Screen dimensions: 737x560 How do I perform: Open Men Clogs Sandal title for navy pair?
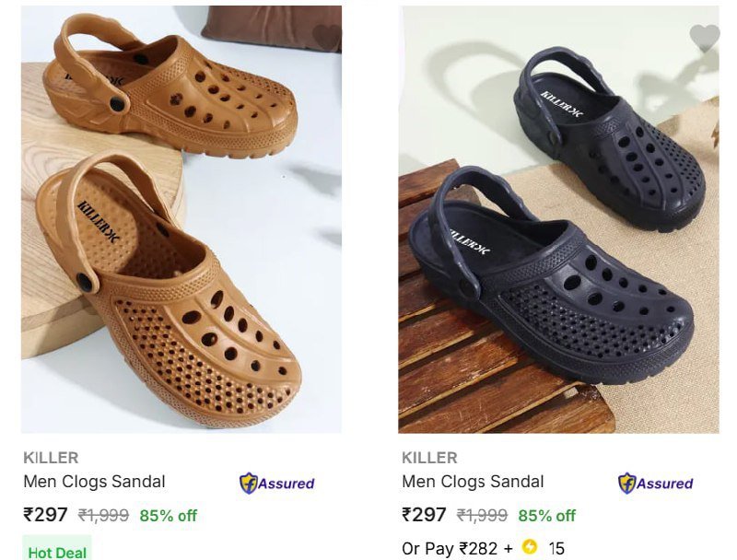[473, 482]
